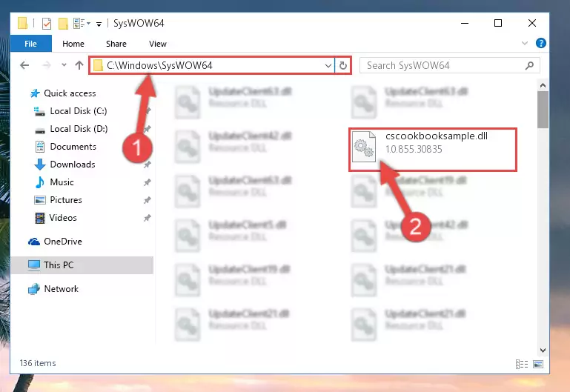This screenshot has width=570, height=392.
Task: Open Pictures in the navigation pane
Action: click(66, 200)
